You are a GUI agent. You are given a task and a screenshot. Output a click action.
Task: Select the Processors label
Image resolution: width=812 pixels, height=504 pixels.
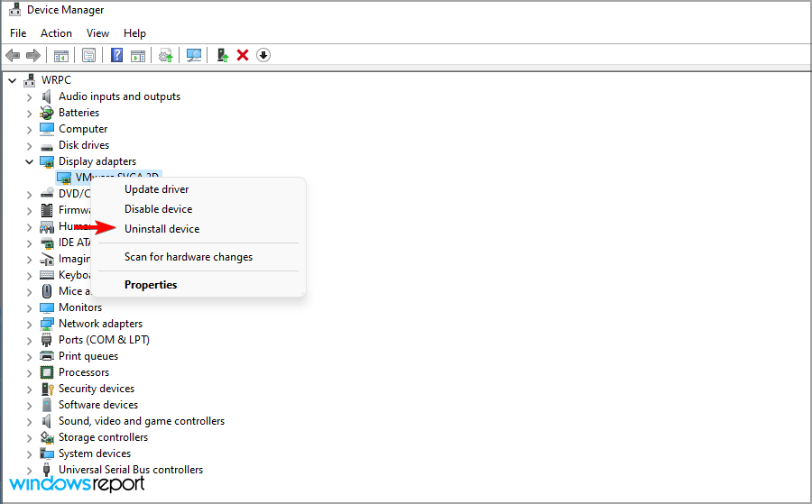click(84, 372)
